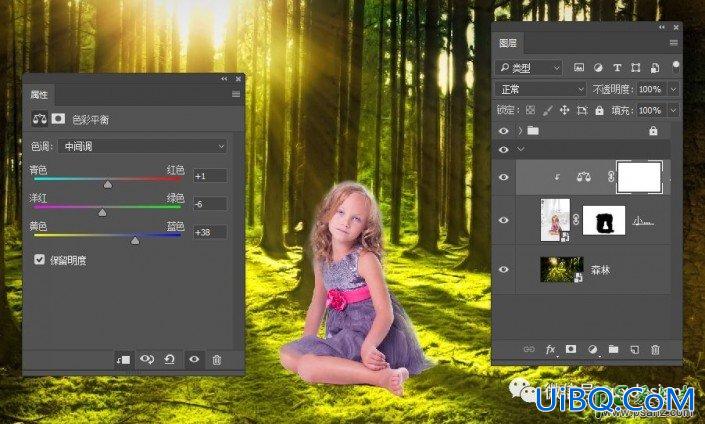Select the white mask thumbnail of color balance layer
This screenshot has height=424, width=705.
point(639,177)
